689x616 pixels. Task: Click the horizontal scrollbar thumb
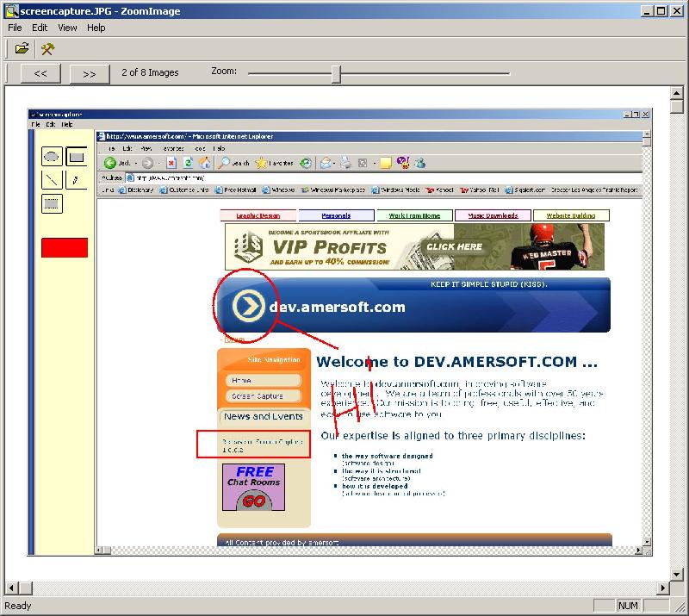pyautogui.click(x=26, y=588)
